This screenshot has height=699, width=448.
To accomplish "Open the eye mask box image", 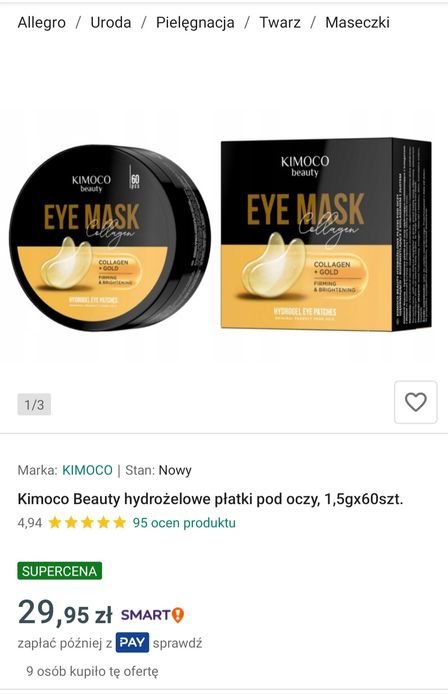I will click(326, 234).
